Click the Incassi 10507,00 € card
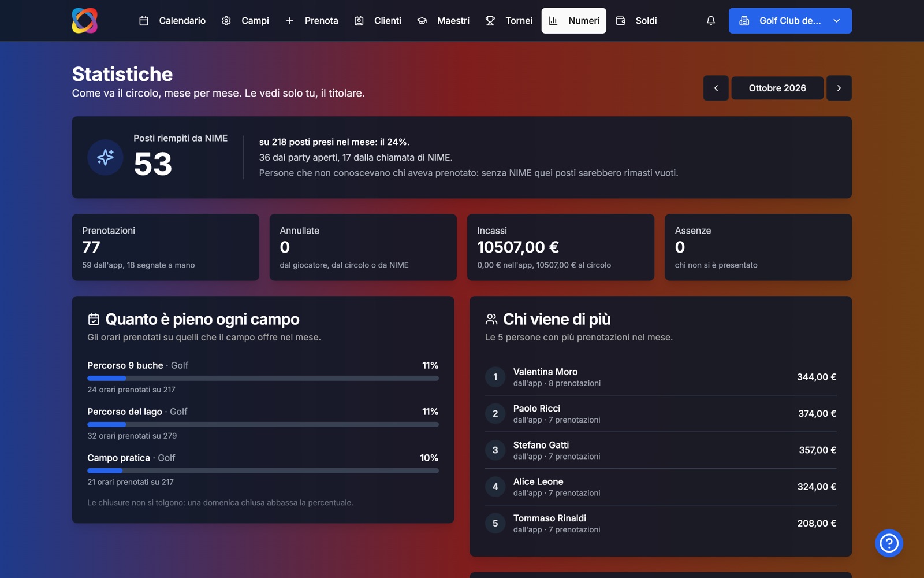 [561, 247]
